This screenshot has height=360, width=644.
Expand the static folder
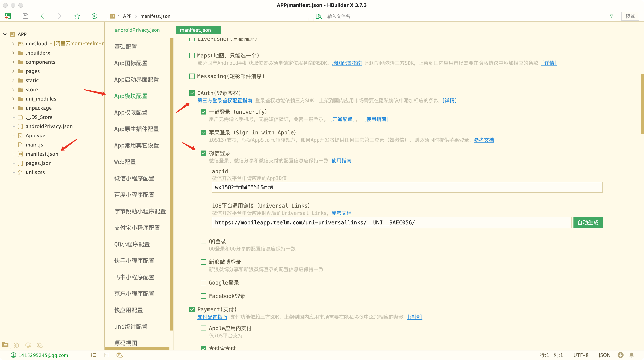(x=13, y=80)
